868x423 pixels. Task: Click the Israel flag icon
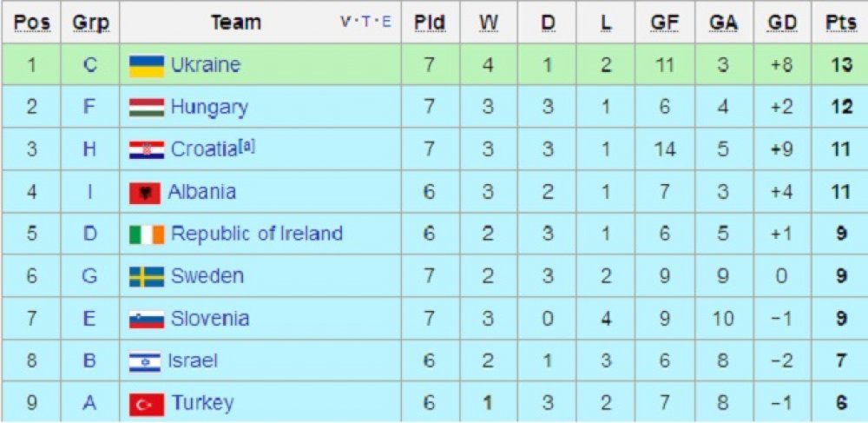145,361
